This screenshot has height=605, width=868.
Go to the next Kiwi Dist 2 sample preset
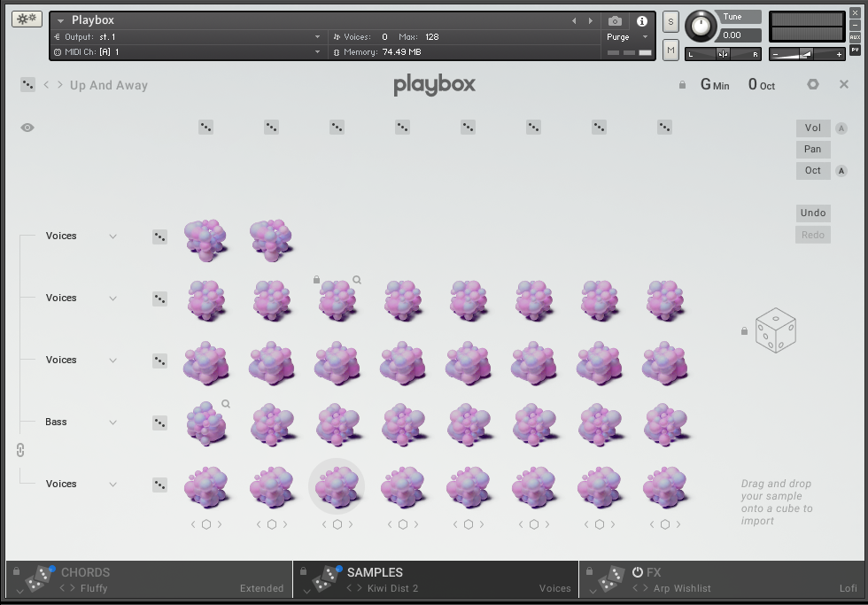(x=360, y=588)
